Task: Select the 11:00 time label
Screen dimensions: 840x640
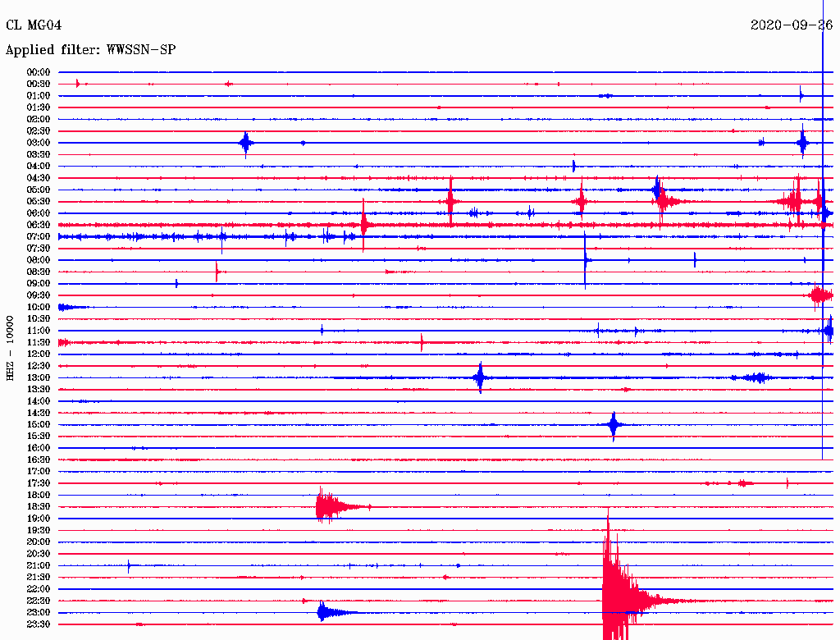Action: pyautogui.click(x=39, y=331)
